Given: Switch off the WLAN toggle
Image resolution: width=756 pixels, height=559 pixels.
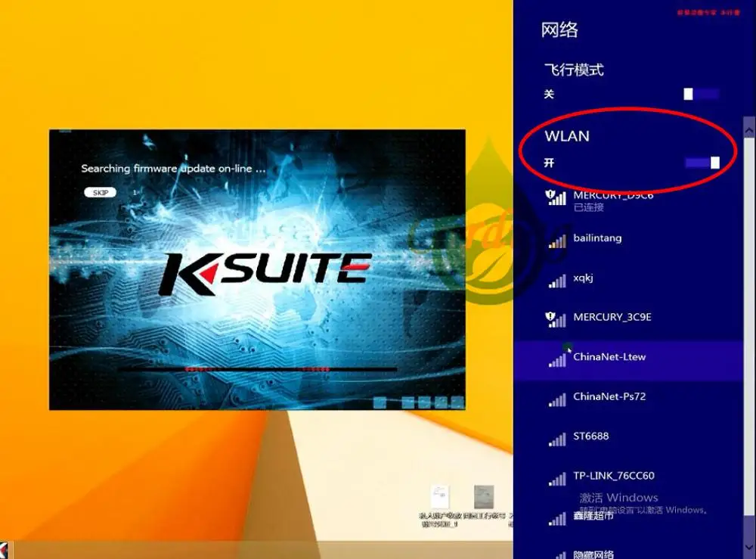Looking at the screenshot, I should click(702, 163).
